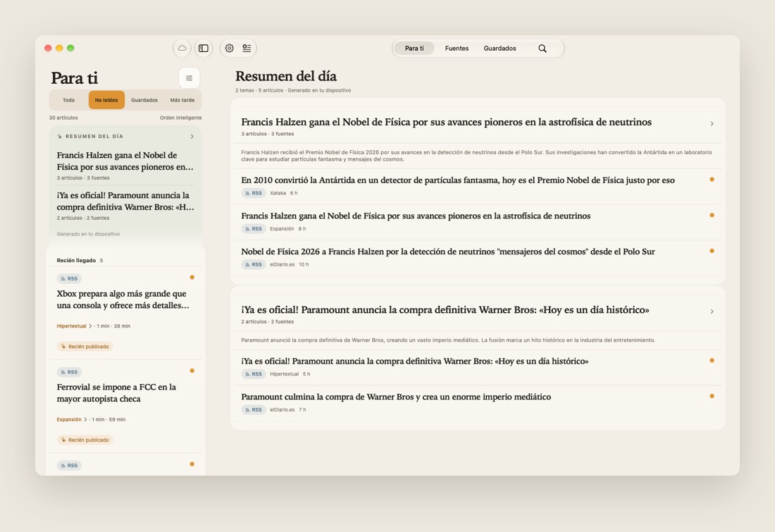Select the Todo filter
Viewport: 775px width, 532px height.
point(69,100)
